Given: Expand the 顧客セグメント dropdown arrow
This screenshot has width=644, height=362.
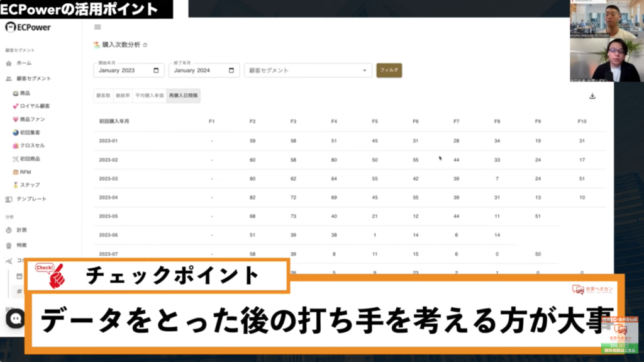Looking at the screenshot, I should tap(364, 71).
